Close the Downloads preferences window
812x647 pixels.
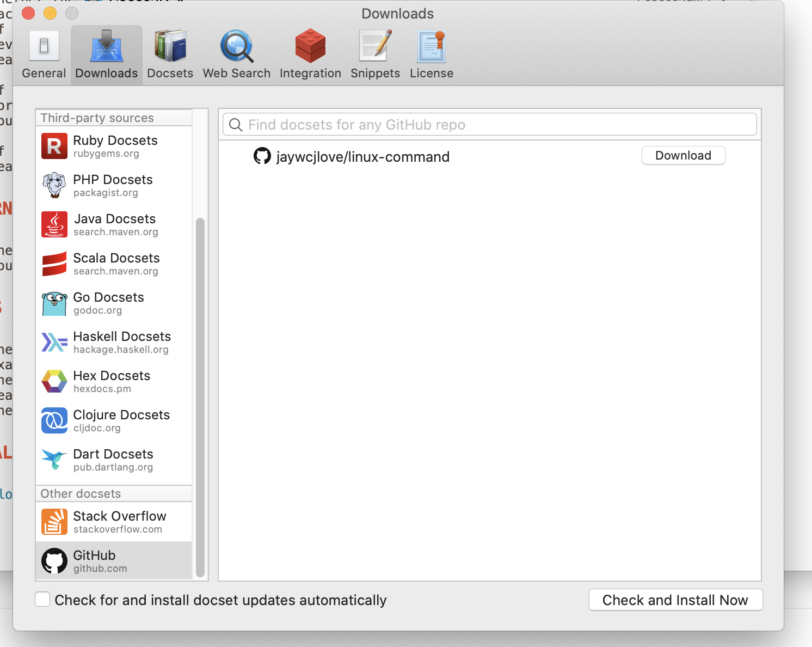click(x=28, y=13)
